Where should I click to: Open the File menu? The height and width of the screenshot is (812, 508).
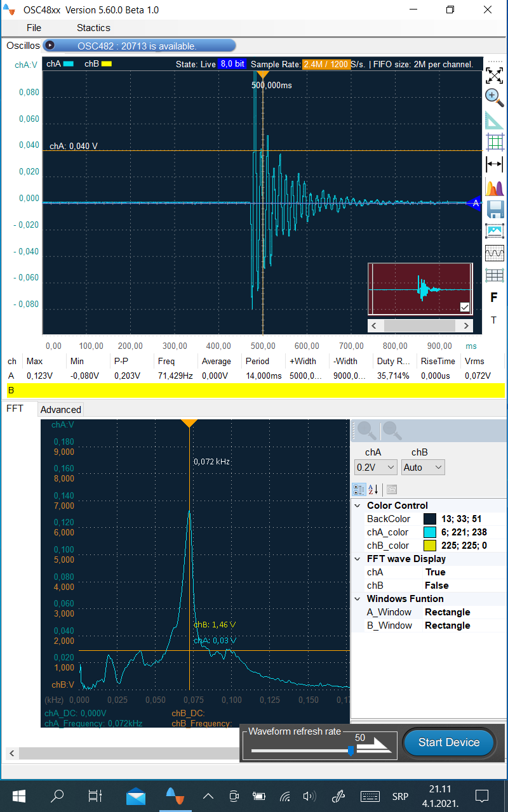(x=34, y=28)
